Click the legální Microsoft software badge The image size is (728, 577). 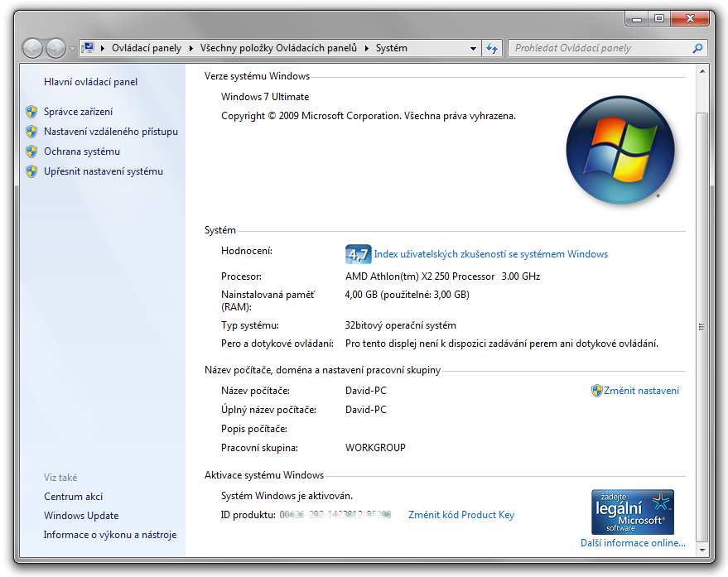click(633, 512)
